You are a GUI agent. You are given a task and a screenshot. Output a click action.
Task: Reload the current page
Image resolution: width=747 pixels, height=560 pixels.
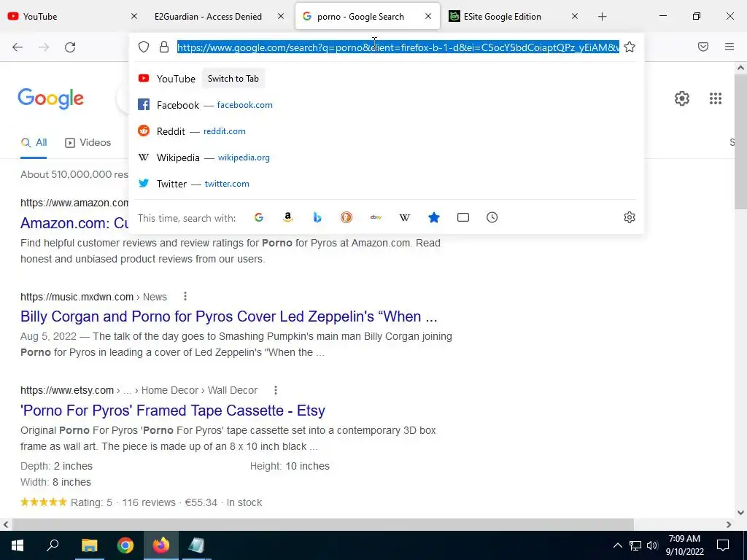70,47
